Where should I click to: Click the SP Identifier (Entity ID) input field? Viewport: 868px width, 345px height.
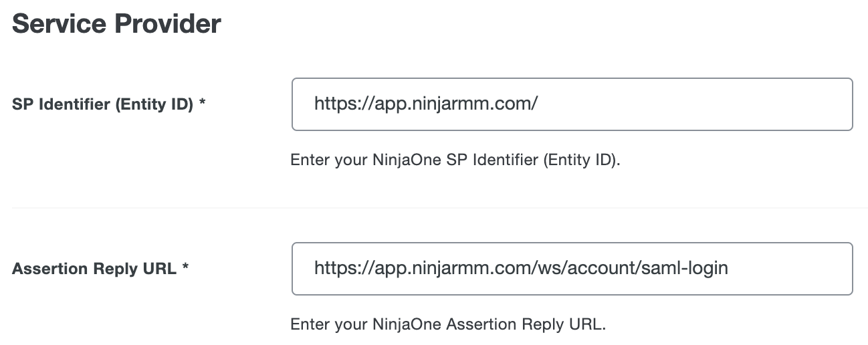point(572,104)
